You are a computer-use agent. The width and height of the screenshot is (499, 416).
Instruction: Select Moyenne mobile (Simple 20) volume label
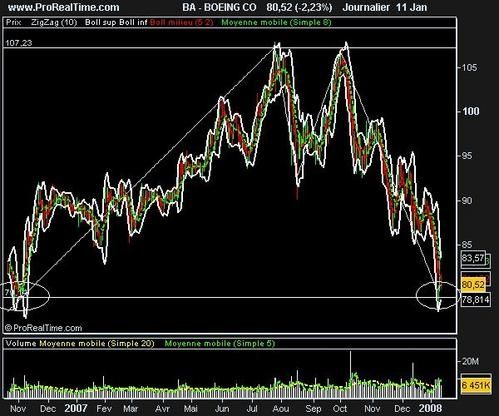coord(97,344)
